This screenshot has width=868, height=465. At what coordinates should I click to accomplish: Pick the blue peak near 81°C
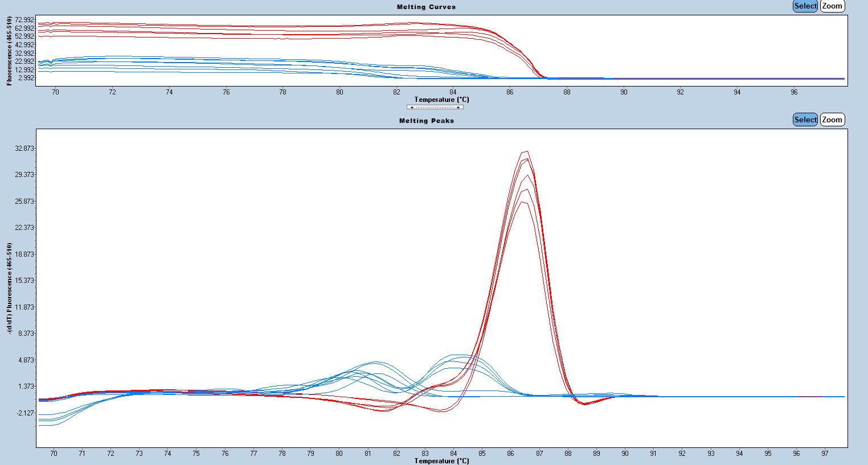[x=375, y=362]
